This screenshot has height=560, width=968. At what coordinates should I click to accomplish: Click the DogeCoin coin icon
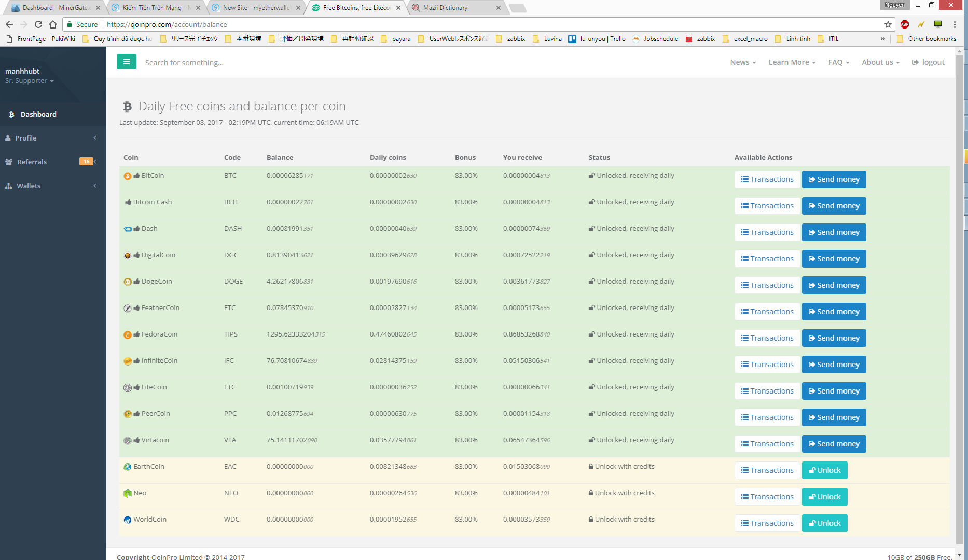tap(127, 282)
